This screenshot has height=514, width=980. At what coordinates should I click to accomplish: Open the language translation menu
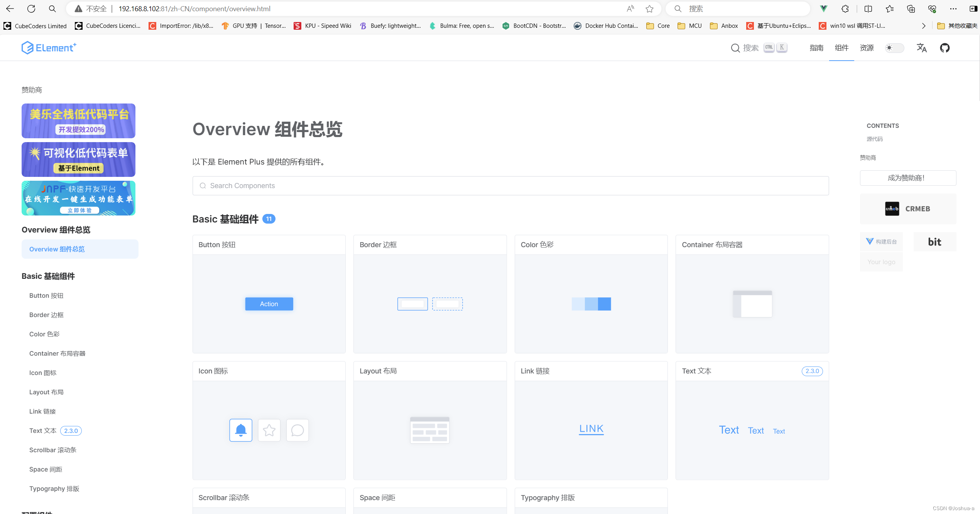tap(922, 48)
